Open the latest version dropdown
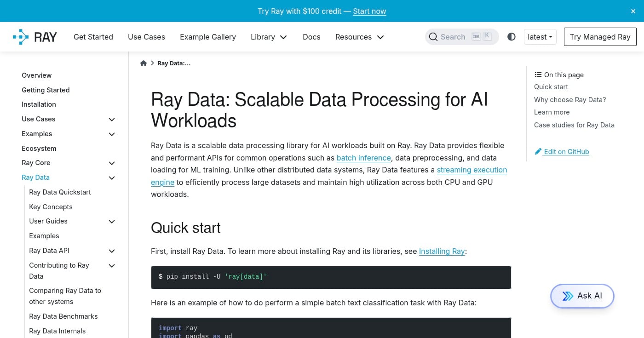Screen dimensions: 644x338 pos(540,37)
